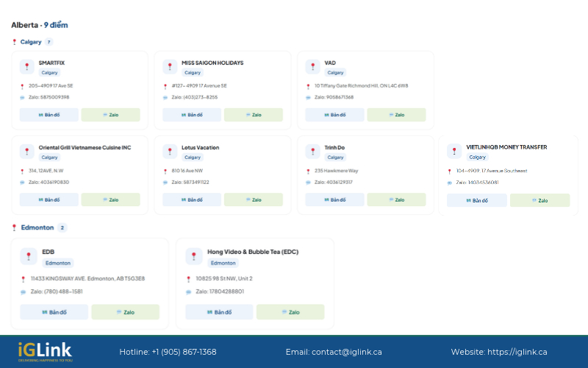Viewport: 588px width, 368px height.
Task: Click Zalo chat icon next to 9058671368
Action: [x=308, y=98]
